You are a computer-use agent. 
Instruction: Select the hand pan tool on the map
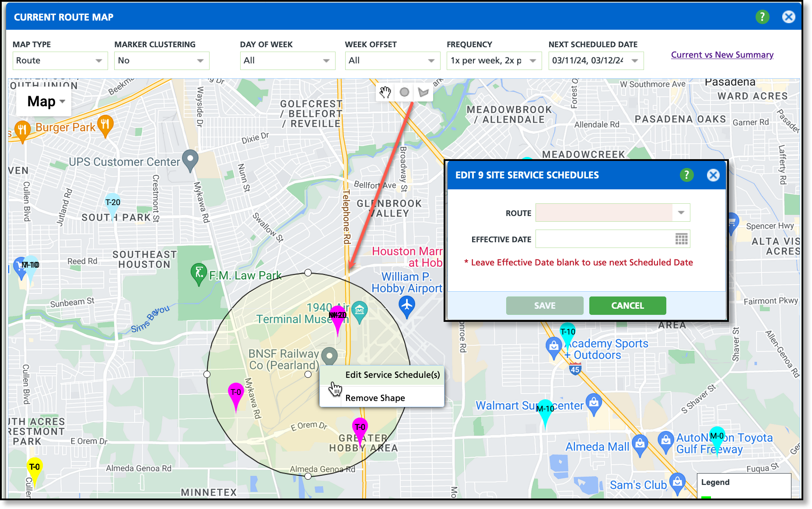tap(385, 92)
